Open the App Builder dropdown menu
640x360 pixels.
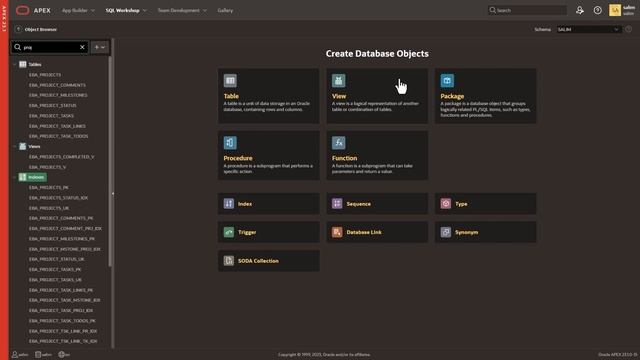[78, 10]
